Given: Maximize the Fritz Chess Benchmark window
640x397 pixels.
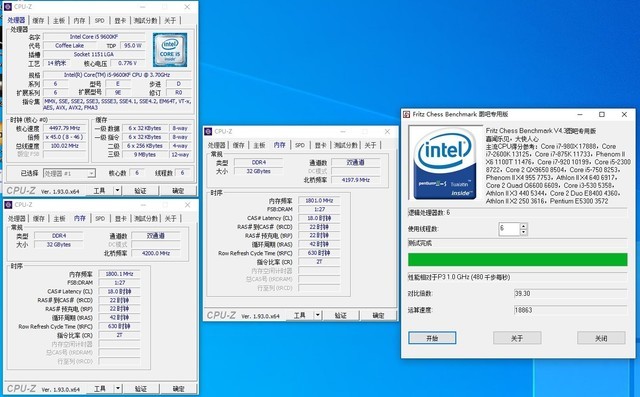Looking at the screenshot, I should 602,115.
